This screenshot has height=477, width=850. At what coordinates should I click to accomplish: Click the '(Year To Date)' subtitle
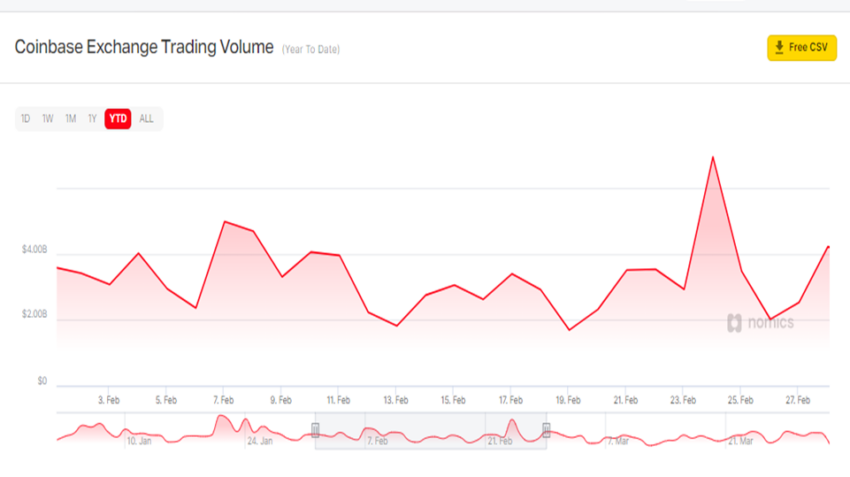pos(311,49)
